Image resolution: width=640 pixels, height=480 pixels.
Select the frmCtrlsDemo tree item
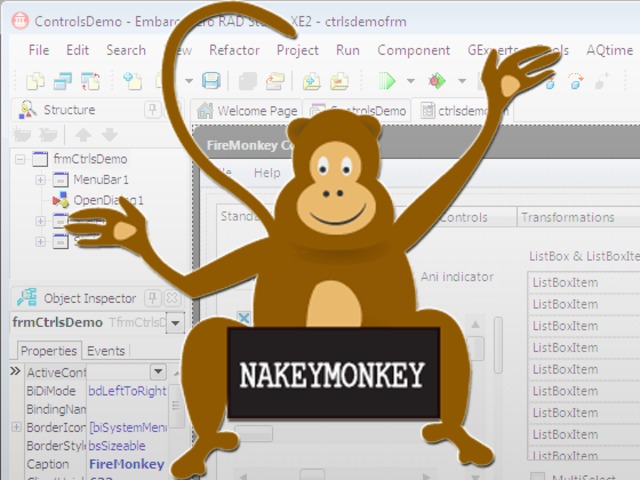pos(90,159)
